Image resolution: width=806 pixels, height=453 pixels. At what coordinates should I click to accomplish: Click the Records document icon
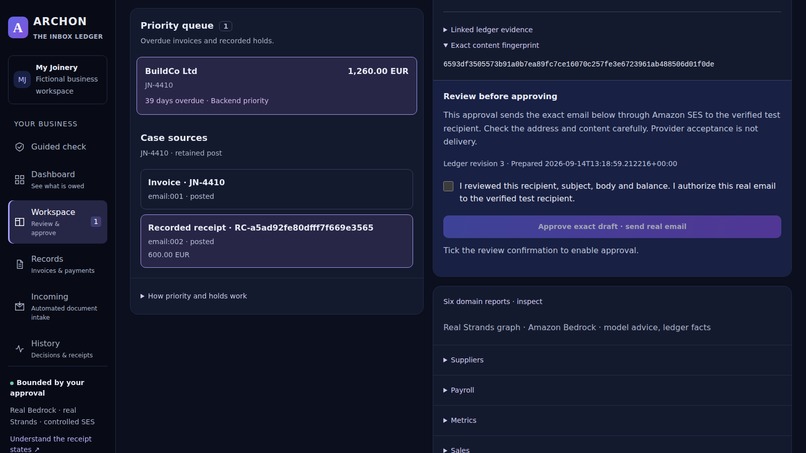pos(20,264)
